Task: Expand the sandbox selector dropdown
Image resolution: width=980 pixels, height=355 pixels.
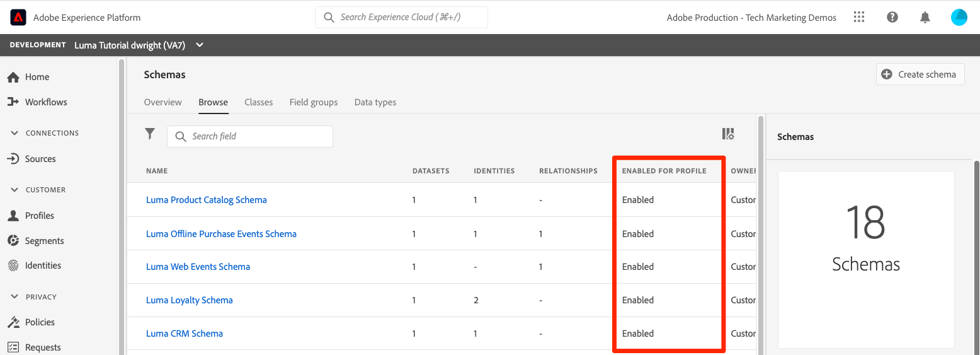Action: [200, 45]
